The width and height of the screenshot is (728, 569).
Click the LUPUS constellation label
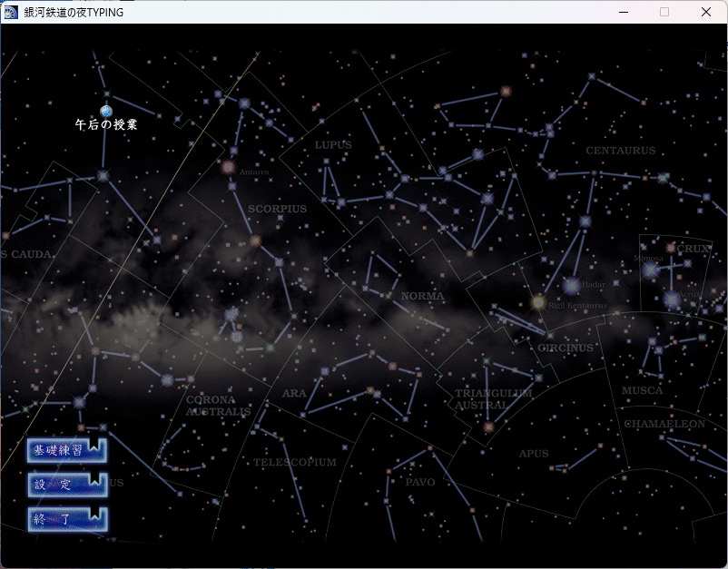pyautogui.click(x=333, y=145)
